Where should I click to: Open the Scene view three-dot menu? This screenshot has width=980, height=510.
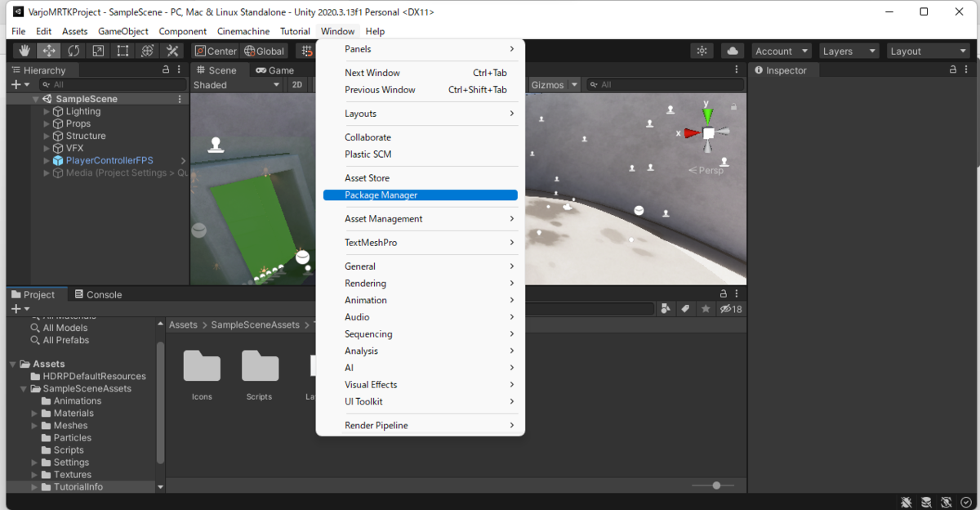pyautogui.click(x=737, y=70)
